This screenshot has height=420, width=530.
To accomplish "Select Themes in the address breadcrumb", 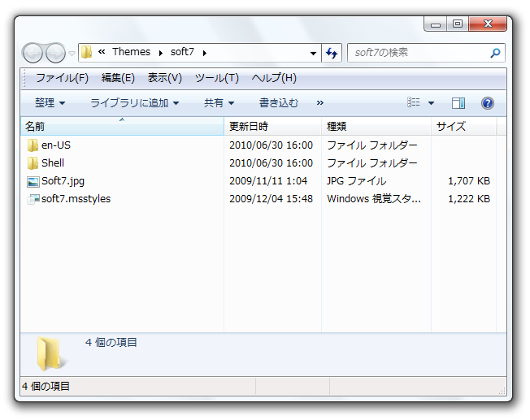I will (131, 52).
